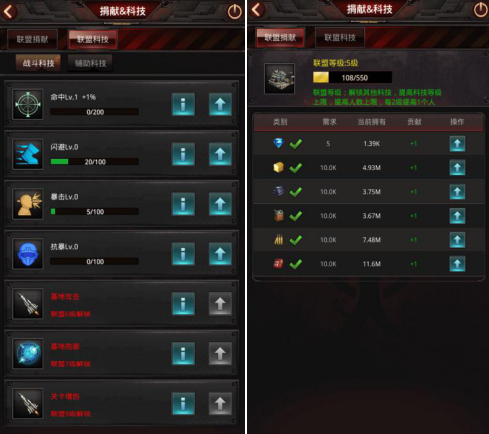Donate diamonds with the upgrade arrow
Image resolution: width=489 pixels, height=434 pixels.
(457, 144)
